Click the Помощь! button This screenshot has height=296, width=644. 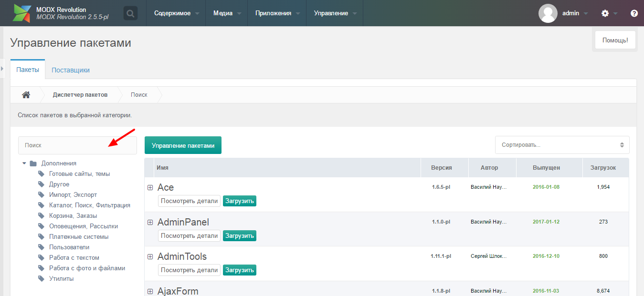[x=615, y=41]
